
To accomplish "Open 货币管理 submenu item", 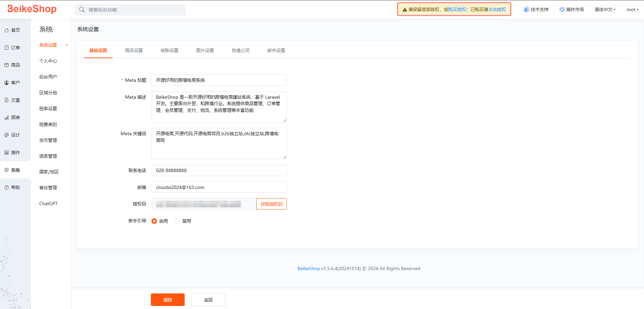I will pos(48,140).
